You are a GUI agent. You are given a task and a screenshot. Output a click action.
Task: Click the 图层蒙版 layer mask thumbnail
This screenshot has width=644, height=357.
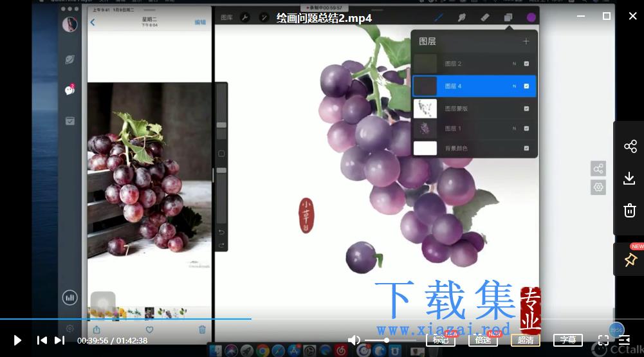(425, 109)
